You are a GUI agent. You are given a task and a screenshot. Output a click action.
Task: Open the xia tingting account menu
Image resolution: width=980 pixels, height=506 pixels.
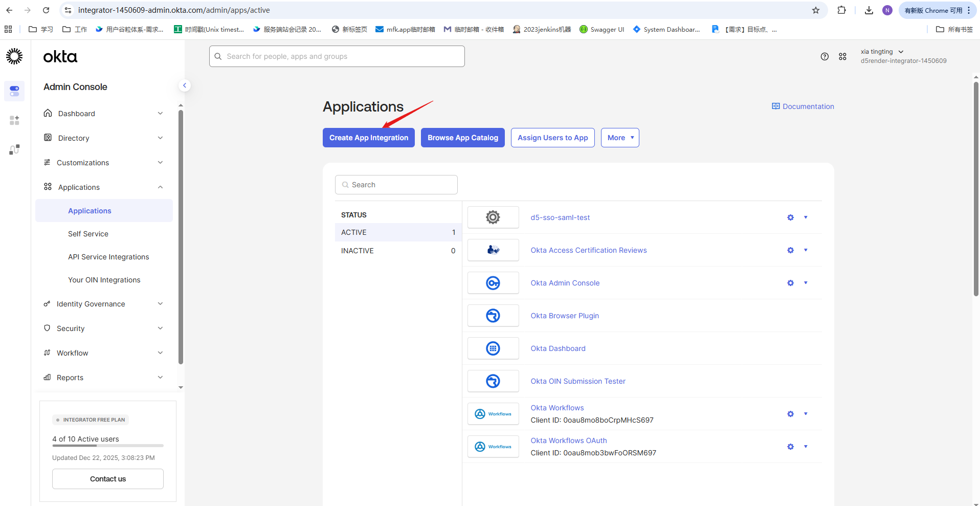pyautogui.click(x=882, y=52)
